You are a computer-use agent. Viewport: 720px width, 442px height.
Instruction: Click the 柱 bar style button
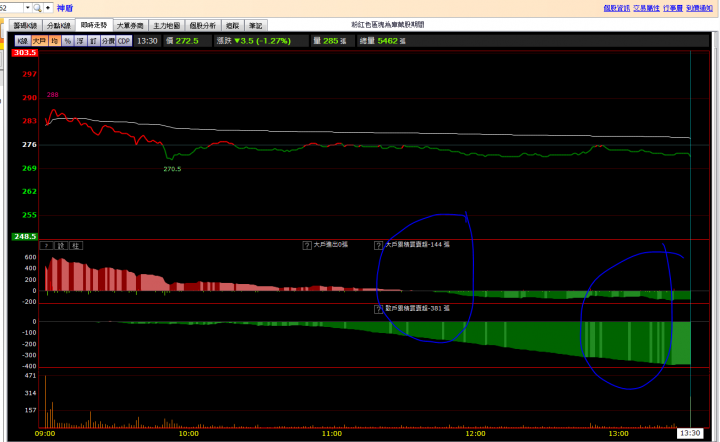click(x=75, y=245)
